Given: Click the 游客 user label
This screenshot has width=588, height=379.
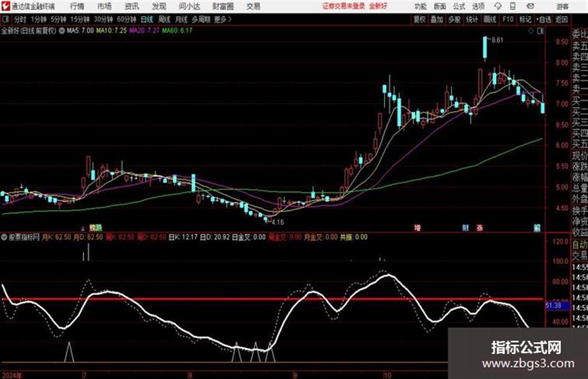Looking at the screenshot, I should click(x=562, y=6).
